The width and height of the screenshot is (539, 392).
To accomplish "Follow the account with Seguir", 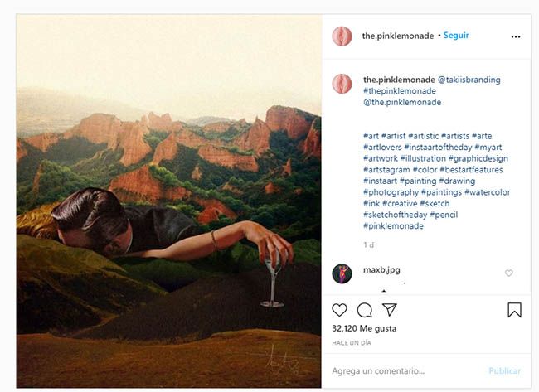I will (456, 36).
